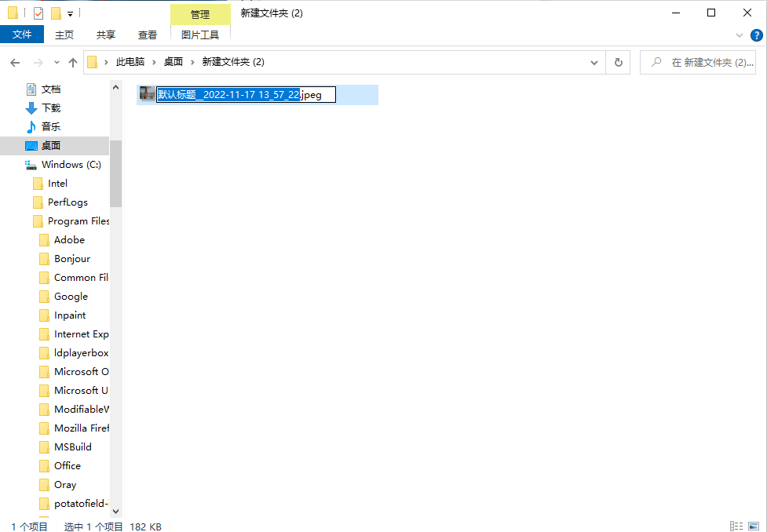Open the Google folder in the tree
Screen dimensions: 767x532
(x=71, y=297)
